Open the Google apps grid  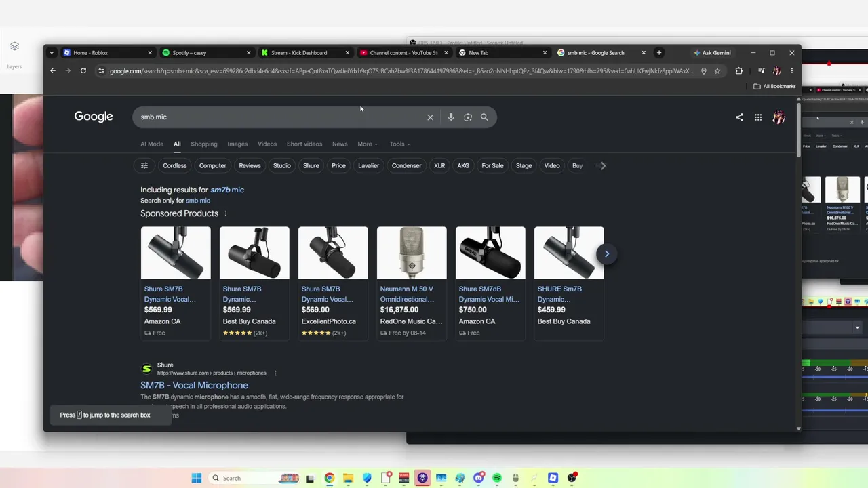pos(758,117)
